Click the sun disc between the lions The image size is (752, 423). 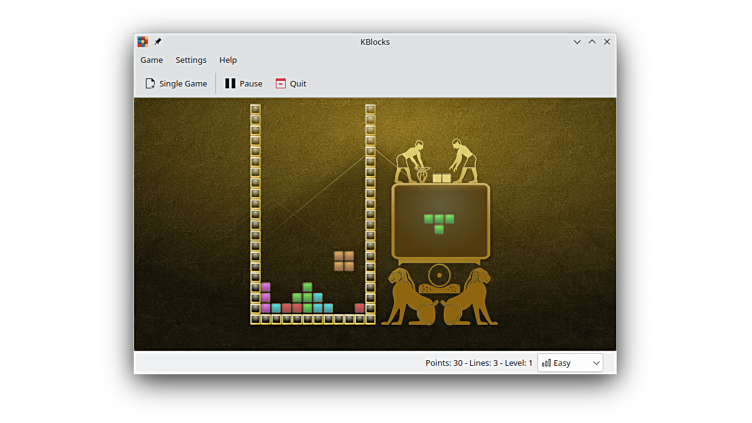439,275
